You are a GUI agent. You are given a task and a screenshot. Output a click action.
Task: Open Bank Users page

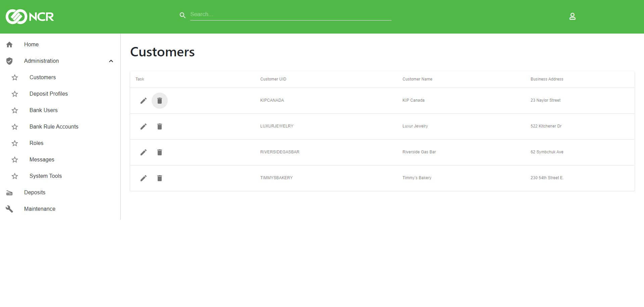(x=44, y=110)
